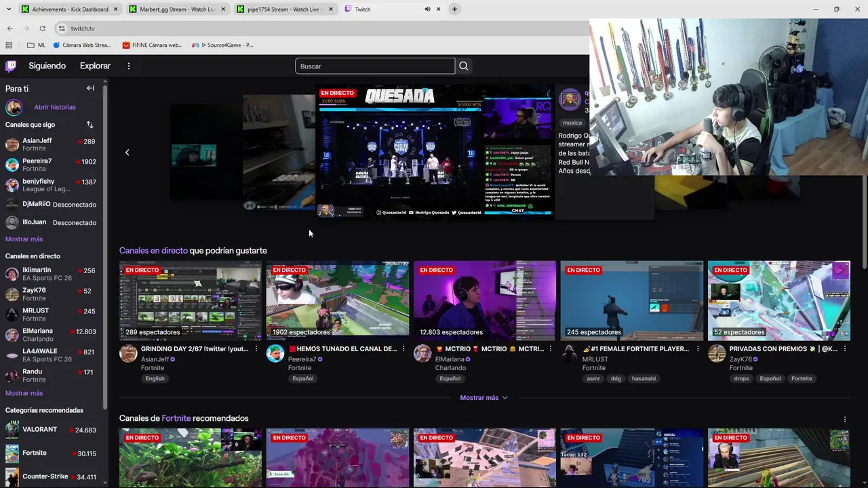Screen dimensions: 868x488
Task: Open options for Peereira7 stream card
Action: click(x=403, y=348)
